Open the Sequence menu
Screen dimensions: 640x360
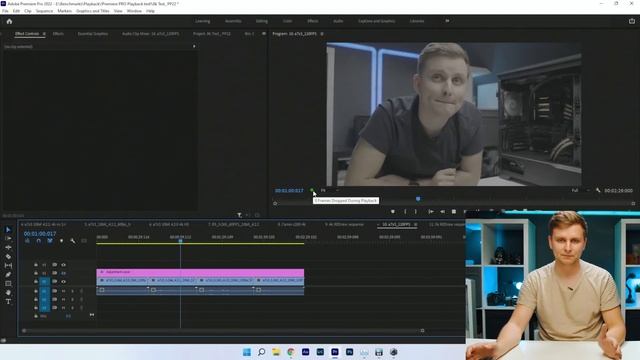click(44, 11)
